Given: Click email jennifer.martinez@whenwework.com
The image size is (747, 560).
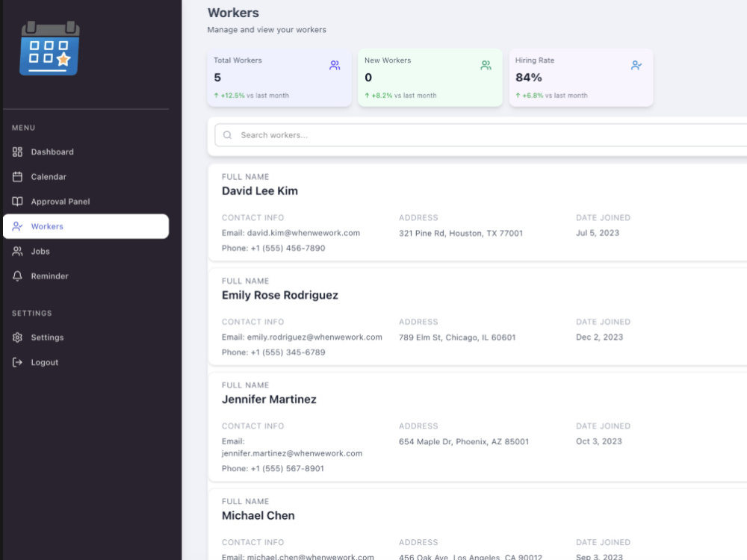Looking at the screenshot, I should [292, 453].
